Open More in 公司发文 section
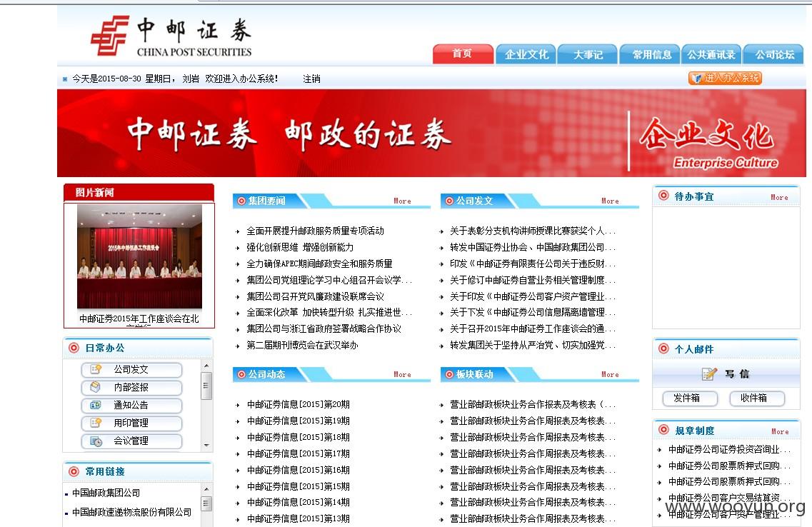 point(610,201)
